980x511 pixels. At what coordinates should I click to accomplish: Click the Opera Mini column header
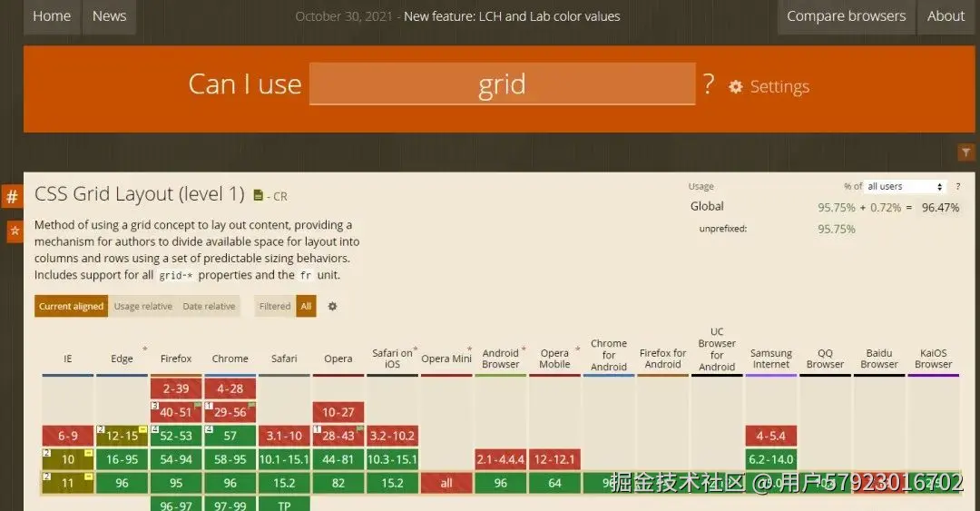coord(446,359)
